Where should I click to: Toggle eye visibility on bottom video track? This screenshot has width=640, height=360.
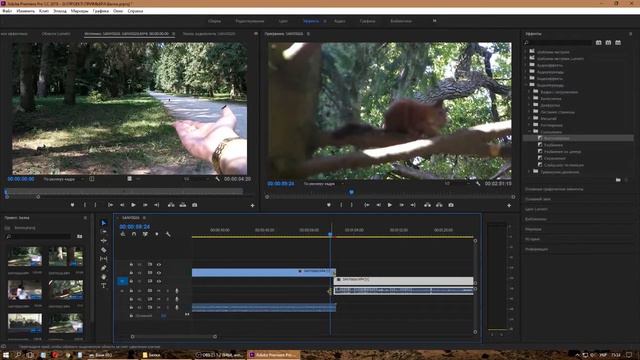[x=159, y=281]
